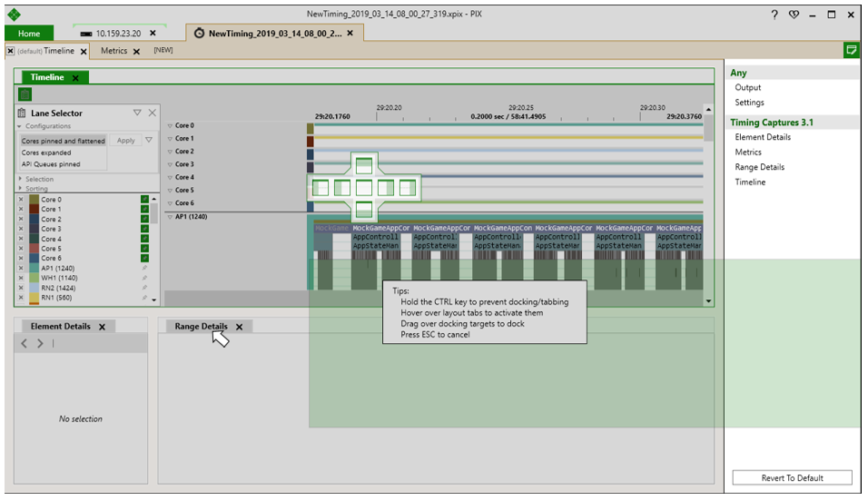This screenshot has height=500, width=868.
Task: Create a new layout with [NEW]
Action: (x=163, y=50)
